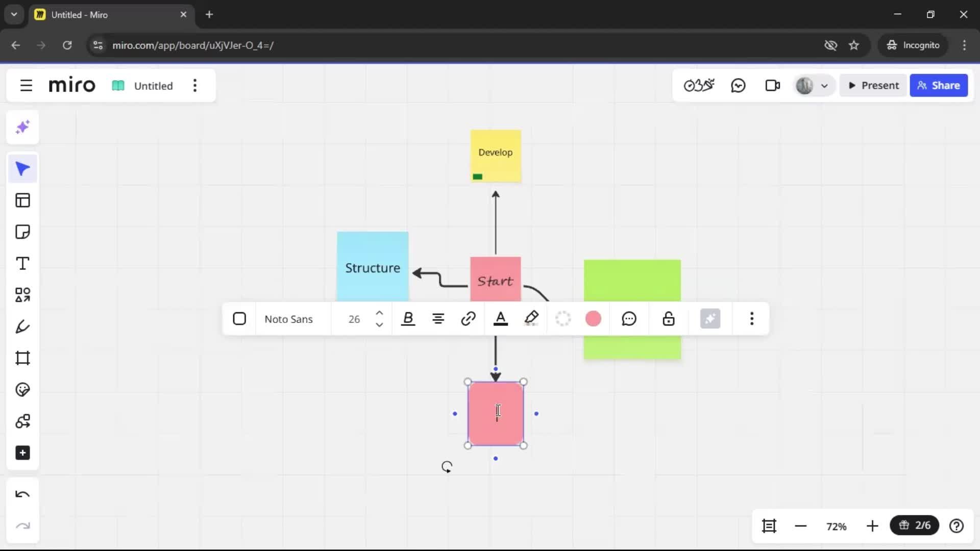This screenshot has width=980, height=551.
Task: Redo the last action
Action: pyautogui.click(x=22, y=526)
